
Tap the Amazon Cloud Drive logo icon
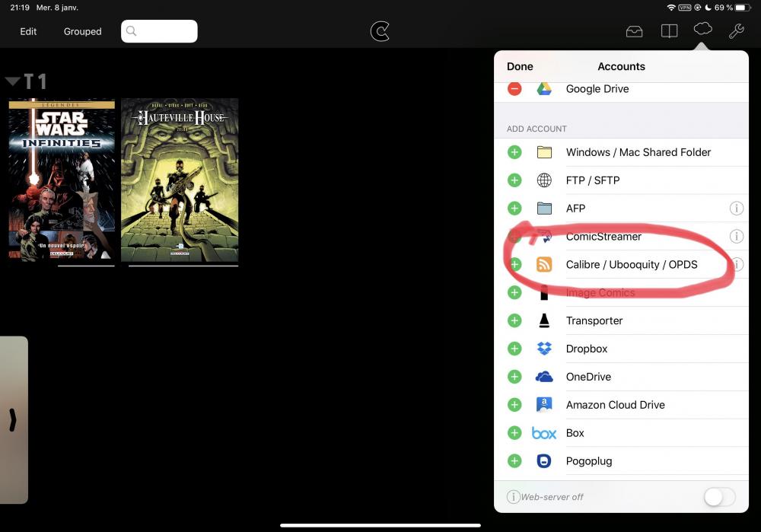coord(544,404)
